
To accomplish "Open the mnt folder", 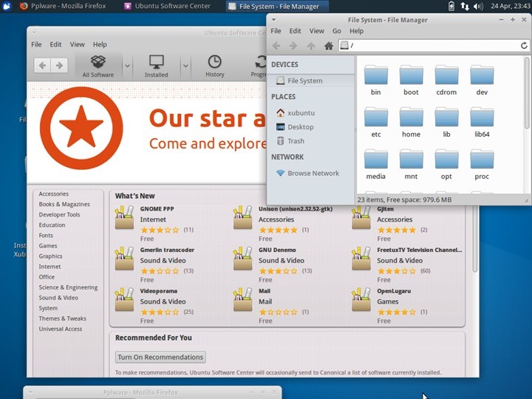I will (x=411, y=165).
